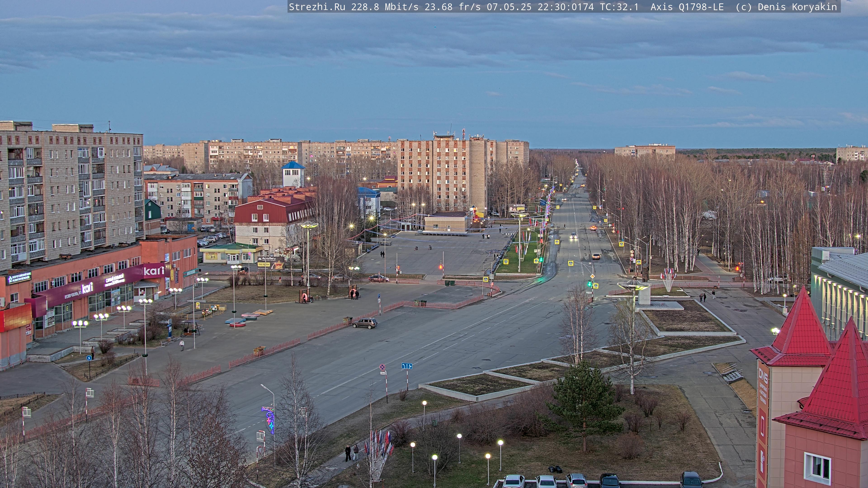Select the 228.8 Mbit/s bitrate readout

click(385, 7)
